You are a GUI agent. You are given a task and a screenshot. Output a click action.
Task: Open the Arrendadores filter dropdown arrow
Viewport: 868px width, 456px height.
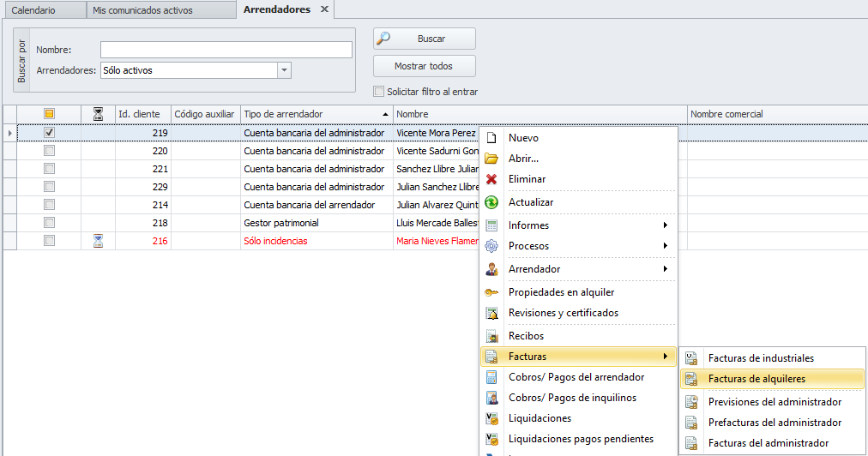pos(284,70)
